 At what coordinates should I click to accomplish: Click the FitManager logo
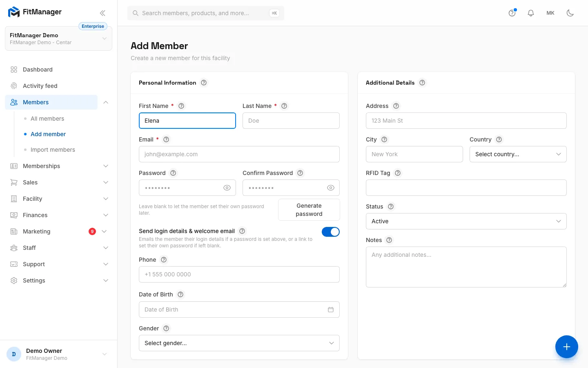point(35,12)
